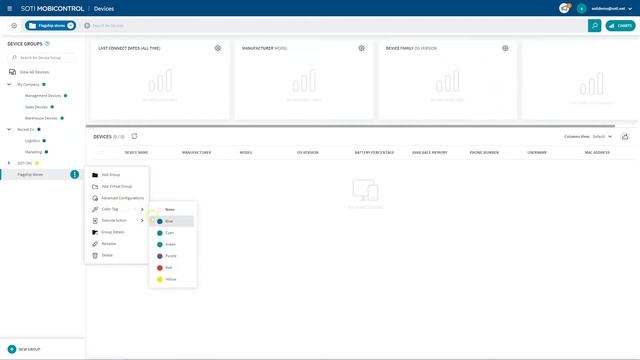Open Last Connect Dates chart settings gear

click(218, 48)
